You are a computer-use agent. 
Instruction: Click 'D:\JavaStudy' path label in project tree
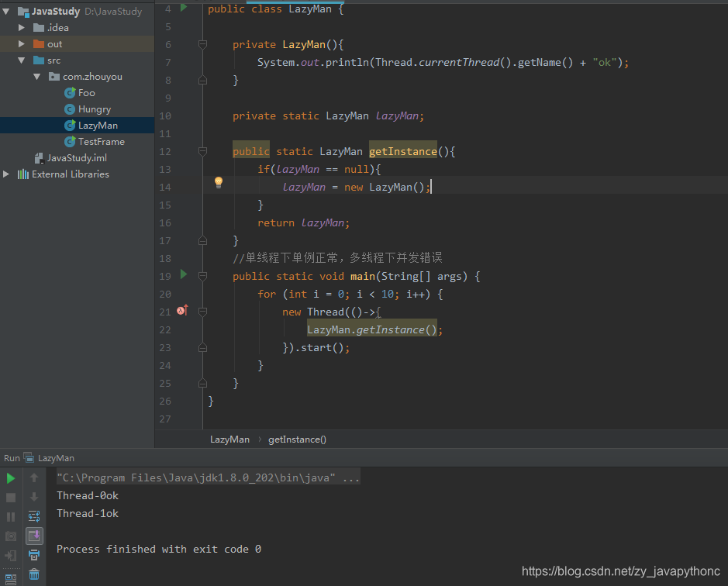coord(113,12)
